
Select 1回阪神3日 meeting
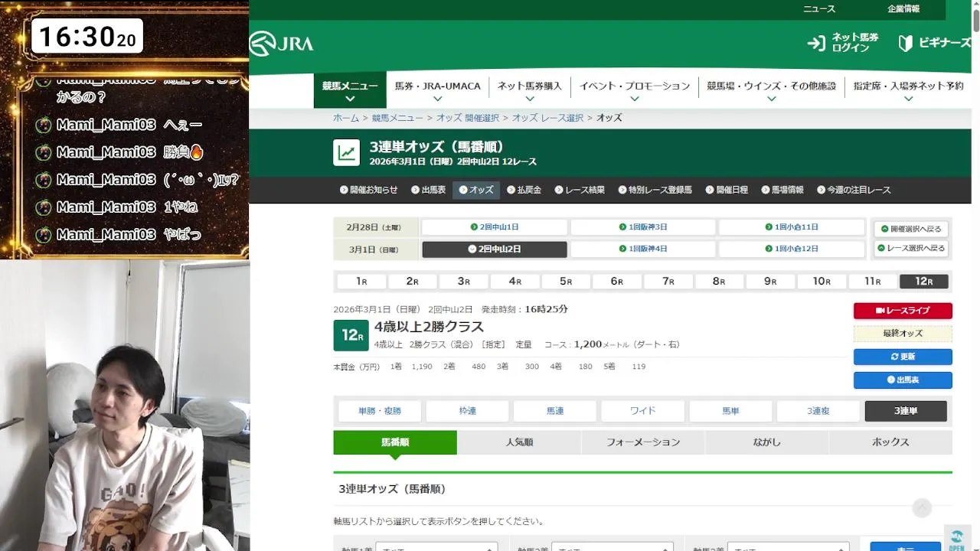[643, 227]
